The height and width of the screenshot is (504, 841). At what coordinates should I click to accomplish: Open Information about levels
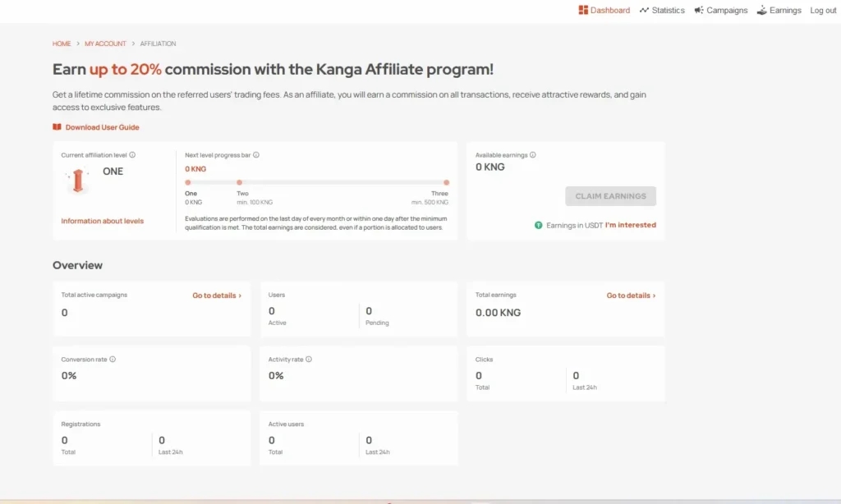click(x=103, y=221)
